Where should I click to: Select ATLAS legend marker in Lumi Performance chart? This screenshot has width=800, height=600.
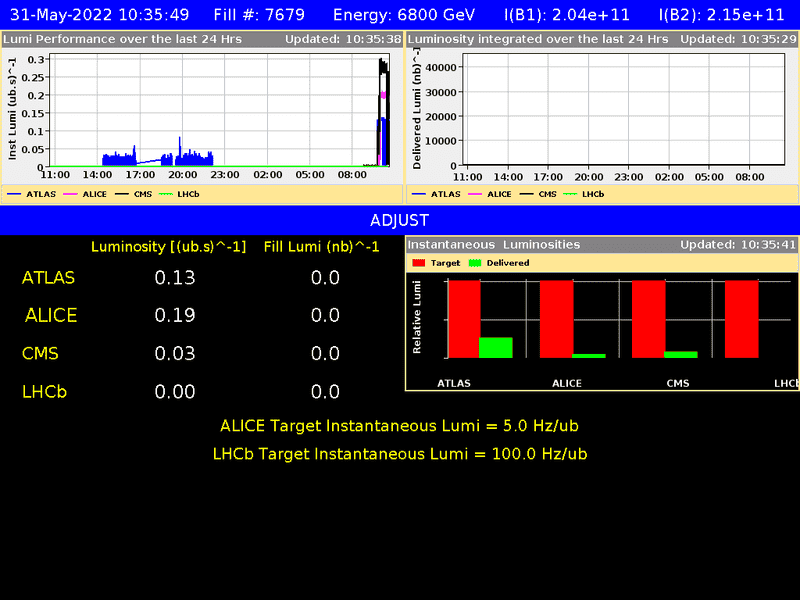click(x=16, y=194)
